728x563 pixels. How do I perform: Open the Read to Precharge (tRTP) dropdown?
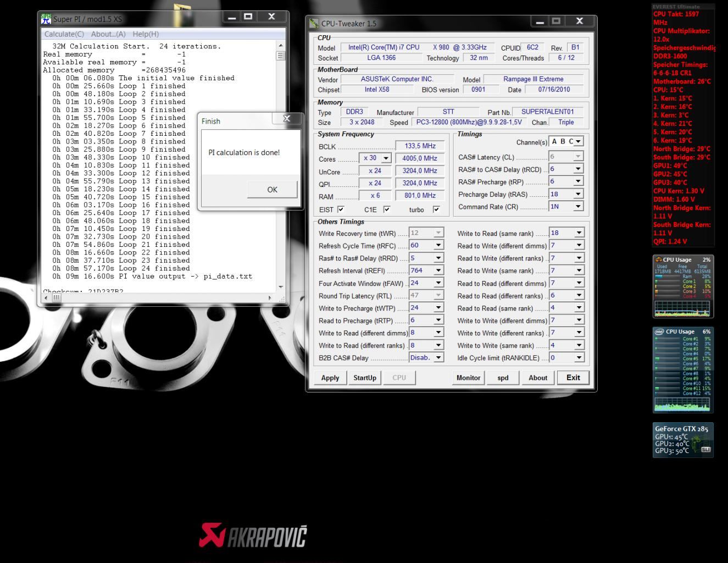click(x=438, y=320)
